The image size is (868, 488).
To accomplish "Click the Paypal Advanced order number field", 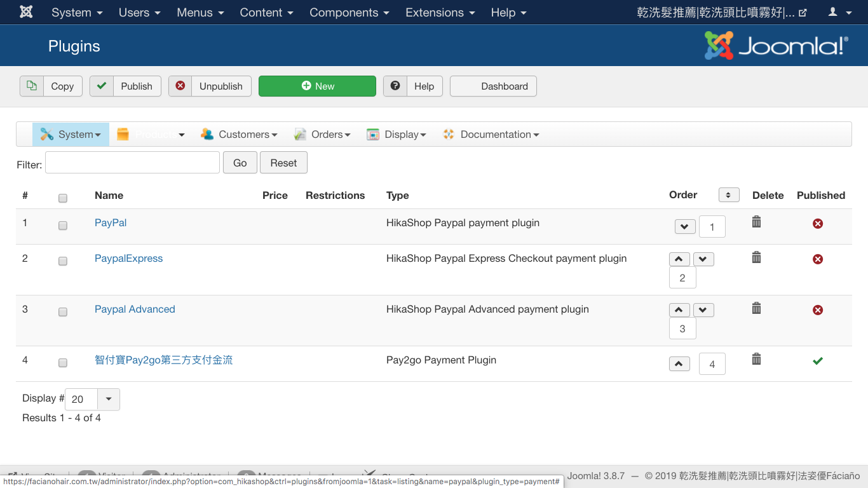I will 682,329.
